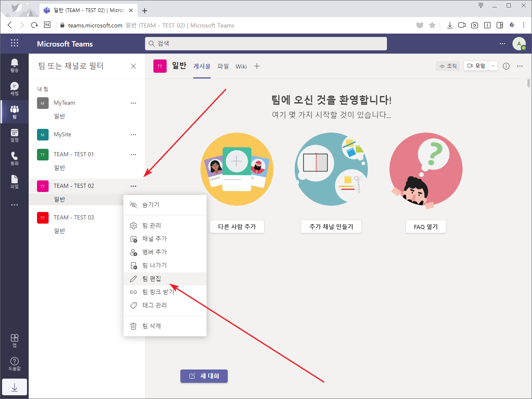Open the Chat (채팅) sidebar icon
Screen dimensions: 532x399
15,89
